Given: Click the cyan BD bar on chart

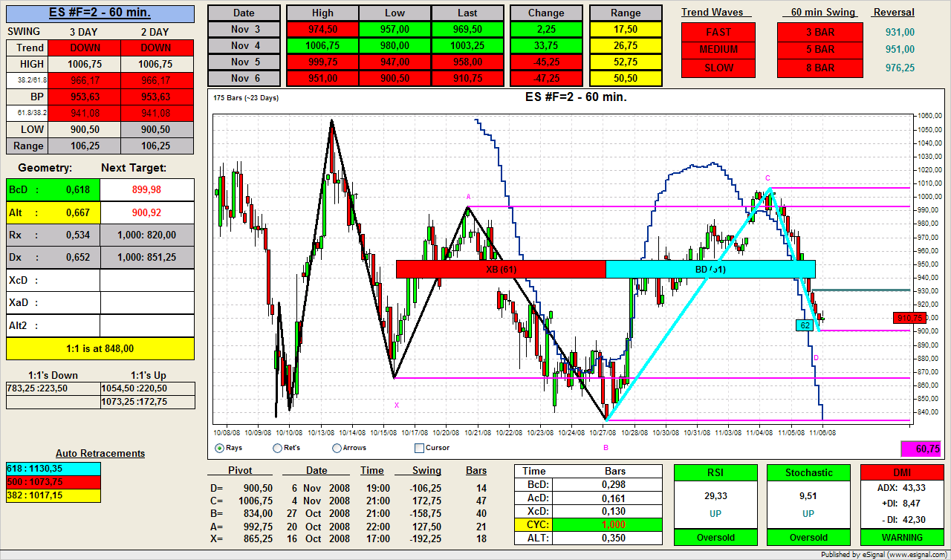Looking at the screenshot, I should click(710, 269).
